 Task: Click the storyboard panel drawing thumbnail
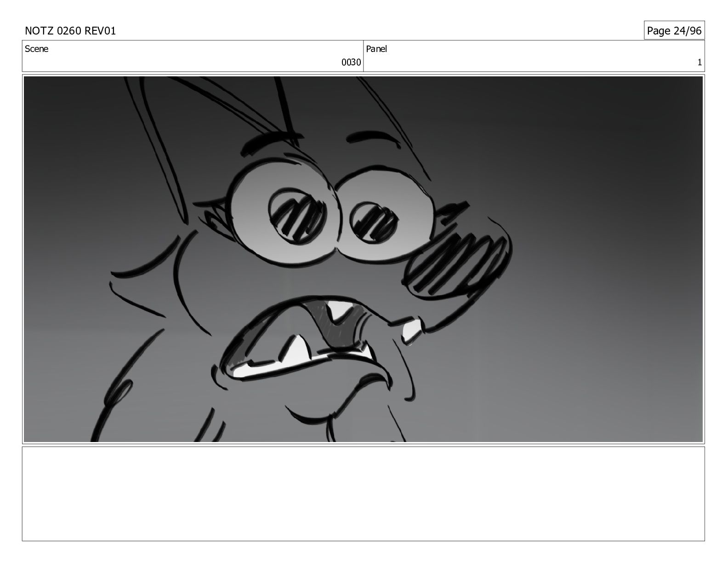[x=363, y=259]
